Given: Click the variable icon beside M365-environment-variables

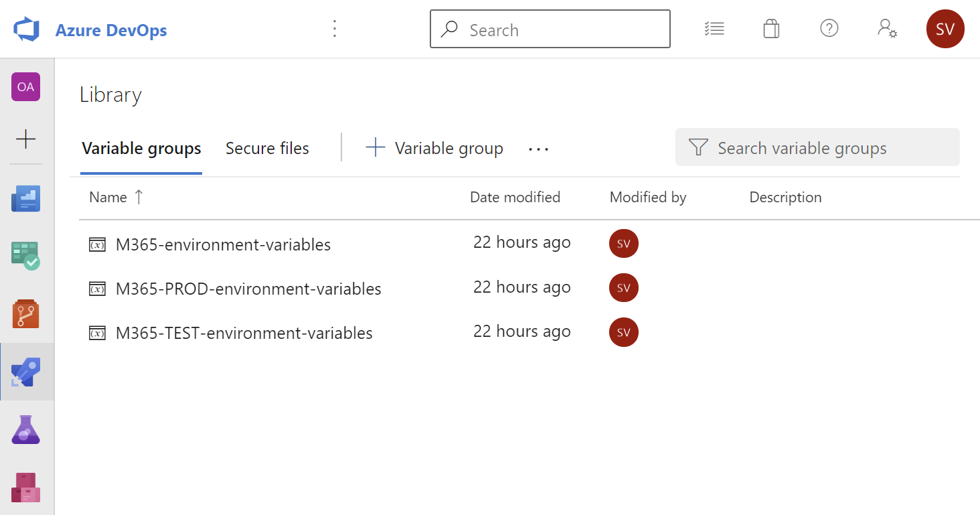Looking at the screenshot, I should [x=98, y=244].
